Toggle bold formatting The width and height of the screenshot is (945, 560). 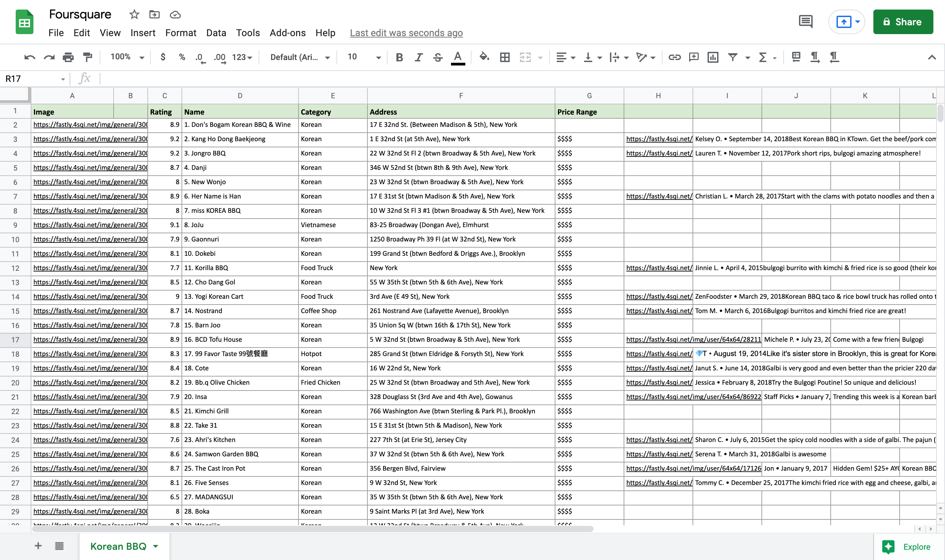click(399, 57)
